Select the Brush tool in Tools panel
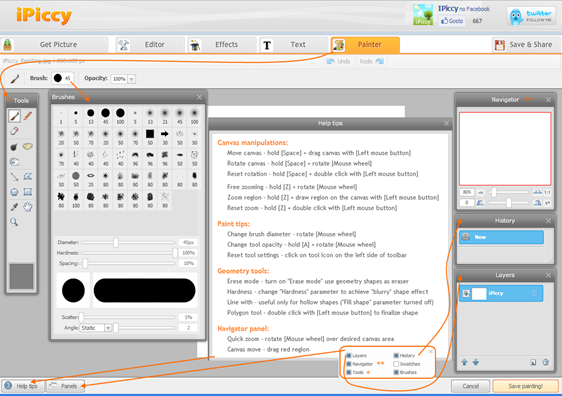The height and width of the screenshot is (396, 562). pyautogui.click(x=14, y=116)
